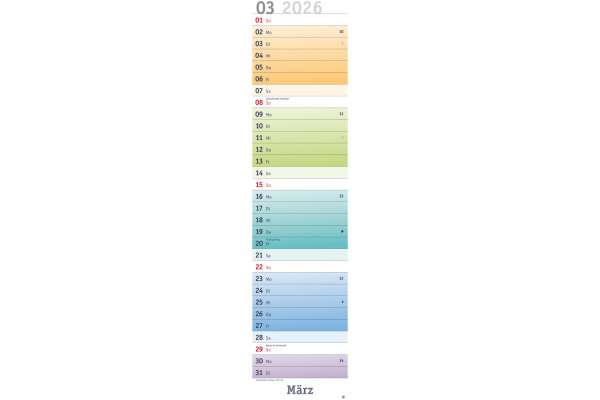
Task: Click the full moon icon on March 03
Action: 342,44
